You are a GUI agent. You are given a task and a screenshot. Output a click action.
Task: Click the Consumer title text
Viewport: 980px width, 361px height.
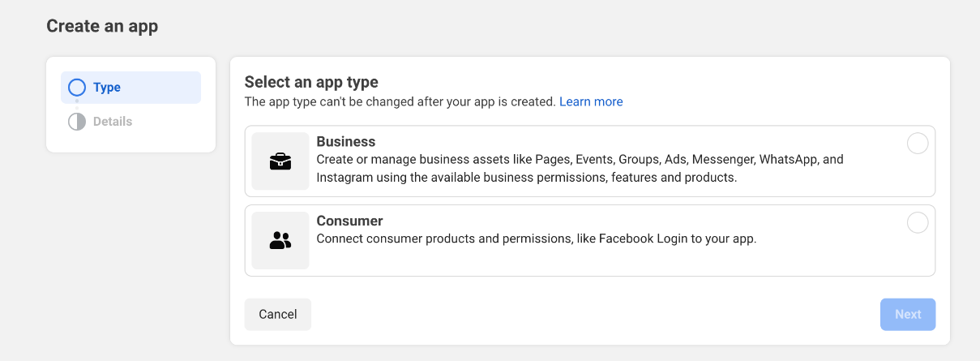349,221
